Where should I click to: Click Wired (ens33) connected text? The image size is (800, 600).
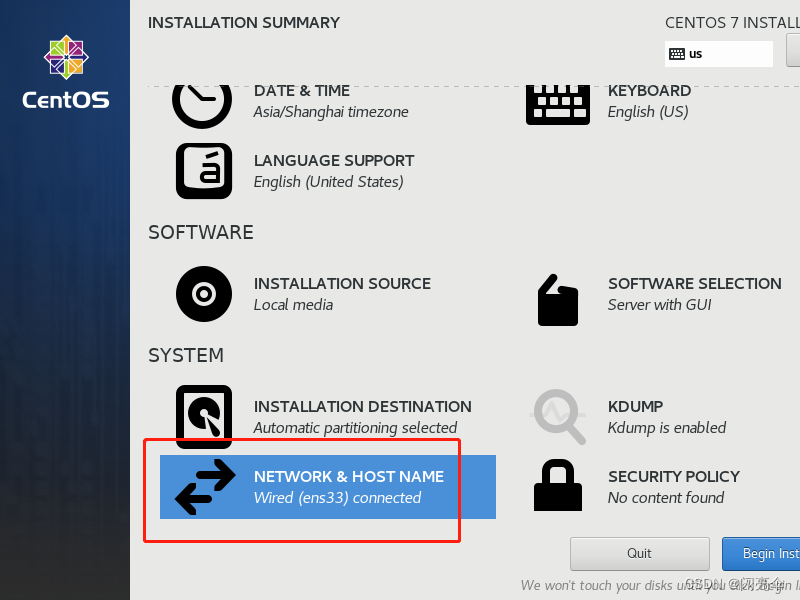[x=338, y=497]
